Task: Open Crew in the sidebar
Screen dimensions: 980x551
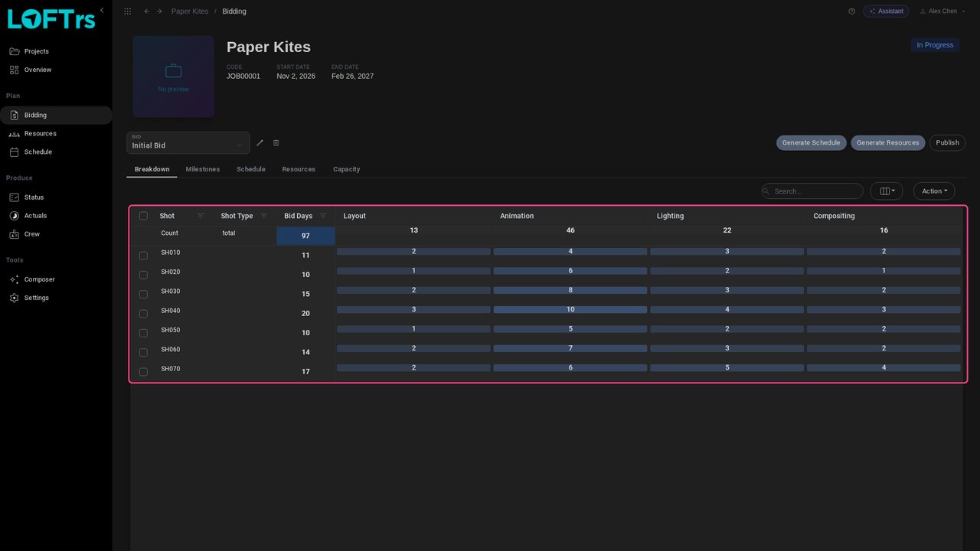Action: coord(56,234)
